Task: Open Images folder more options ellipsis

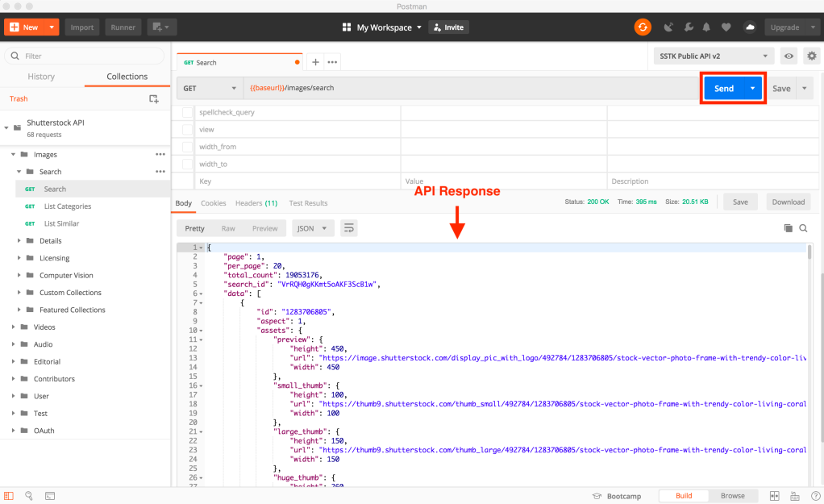Action: (x=160, y=155)
